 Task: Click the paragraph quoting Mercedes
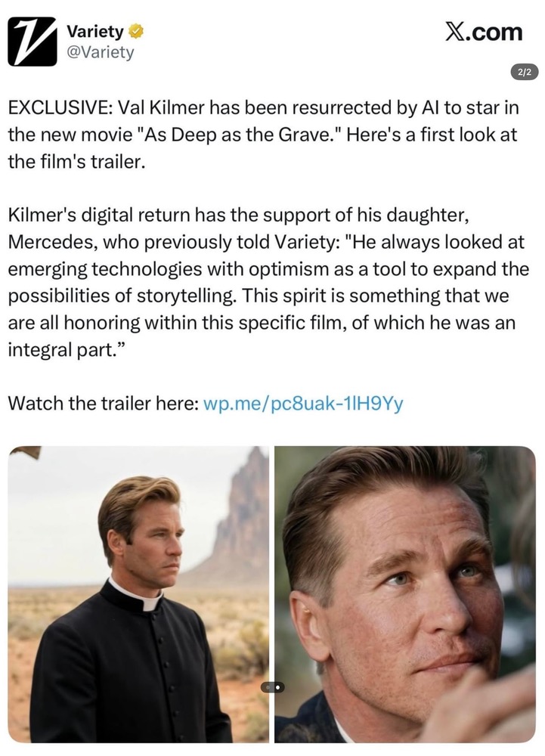(268, 282)
